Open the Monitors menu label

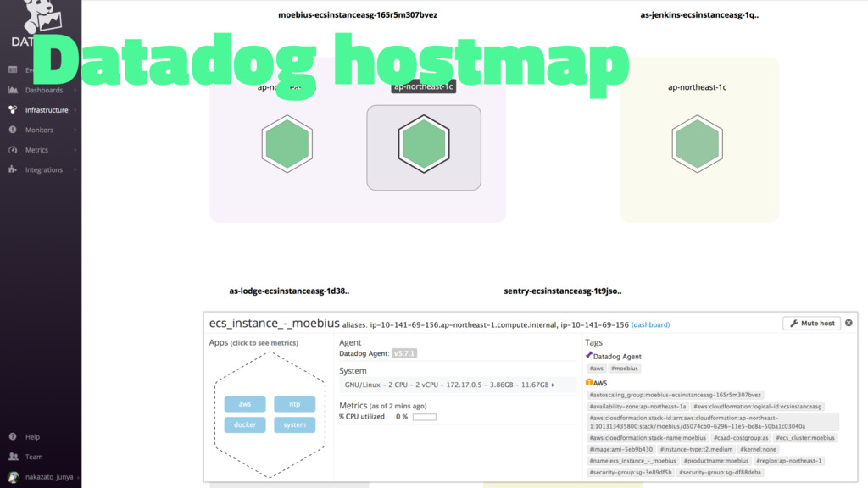tap(39, 130)
